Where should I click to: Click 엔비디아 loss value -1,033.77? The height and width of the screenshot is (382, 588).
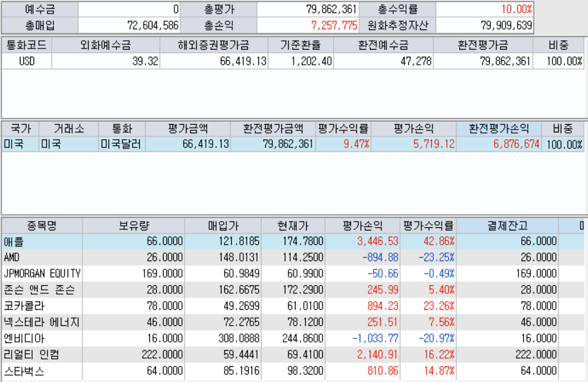coord(362,338)
